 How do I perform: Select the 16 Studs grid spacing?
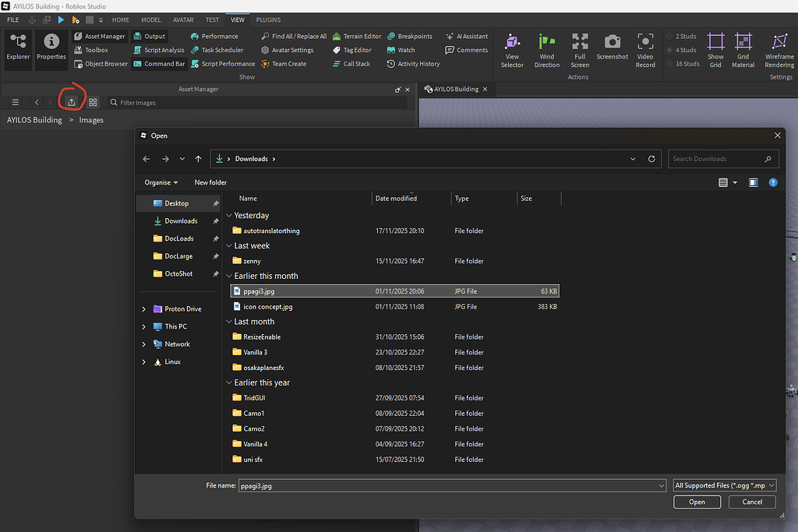683,63
